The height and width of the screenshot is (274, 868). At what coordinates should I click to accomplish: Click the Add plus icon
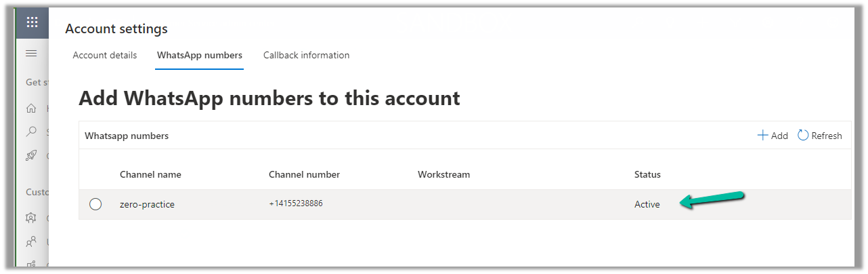click(762, 136)
